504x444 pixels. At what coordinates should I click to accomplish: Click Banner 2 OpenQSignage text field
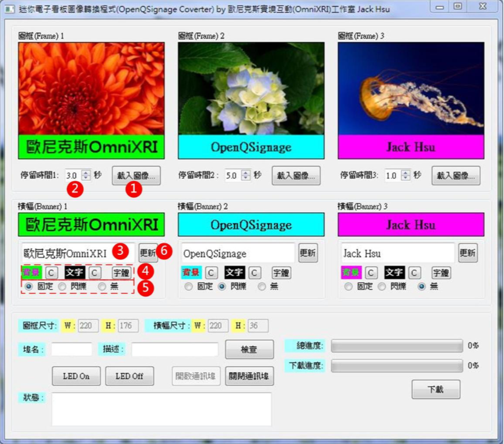coord(238,253)
